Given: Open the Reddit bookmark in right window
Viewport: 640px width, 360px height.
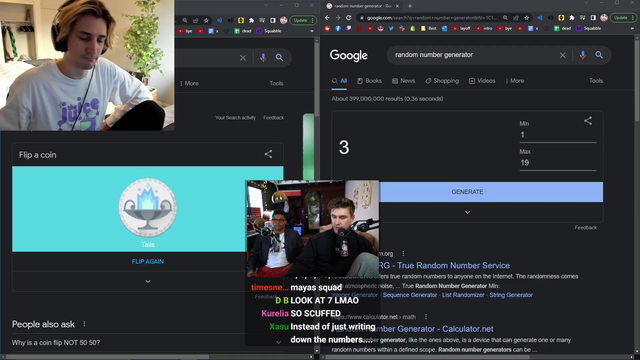Looking at the screenshot, I should point(327,28).
